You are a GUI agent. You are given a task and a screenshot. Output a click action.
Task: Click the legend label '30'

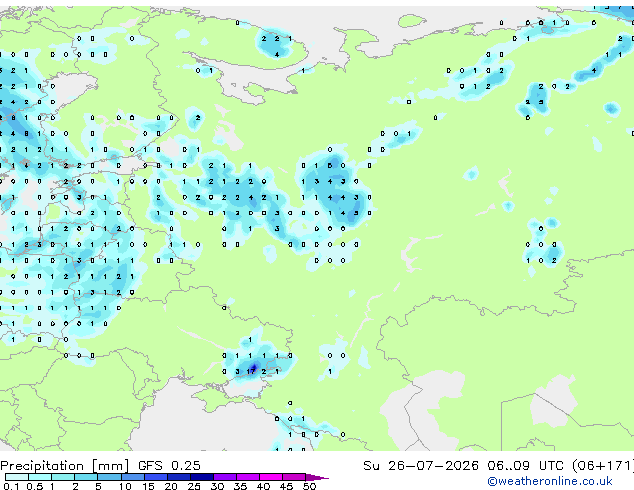217,486
